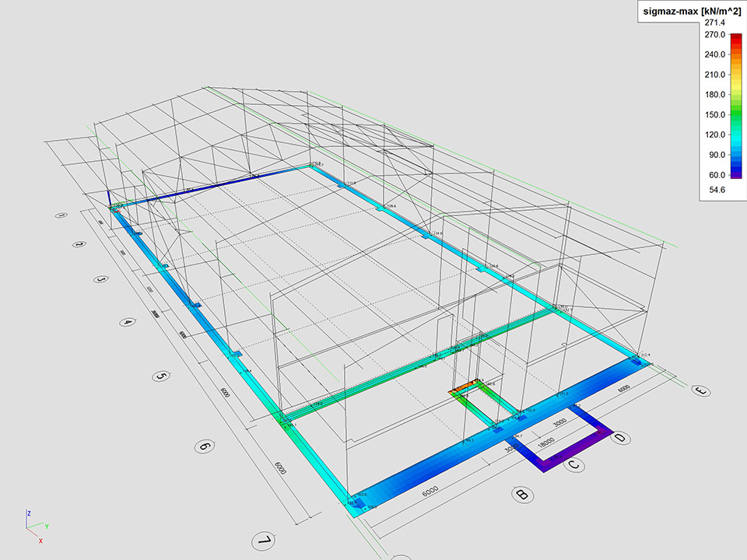Select grid axis bubble C
This screenshot has height=560, width=747.
[573, 465]
